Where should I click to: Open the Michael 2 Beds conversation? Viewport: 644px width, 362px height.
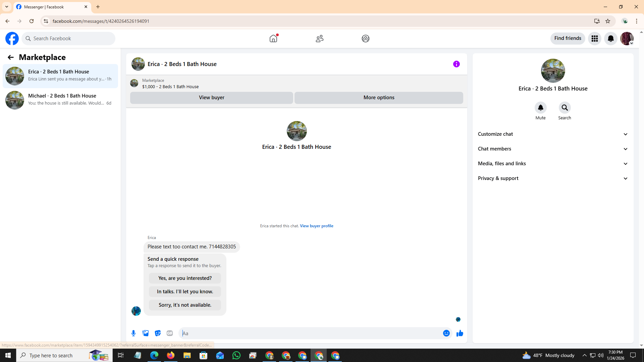point(60,100)
